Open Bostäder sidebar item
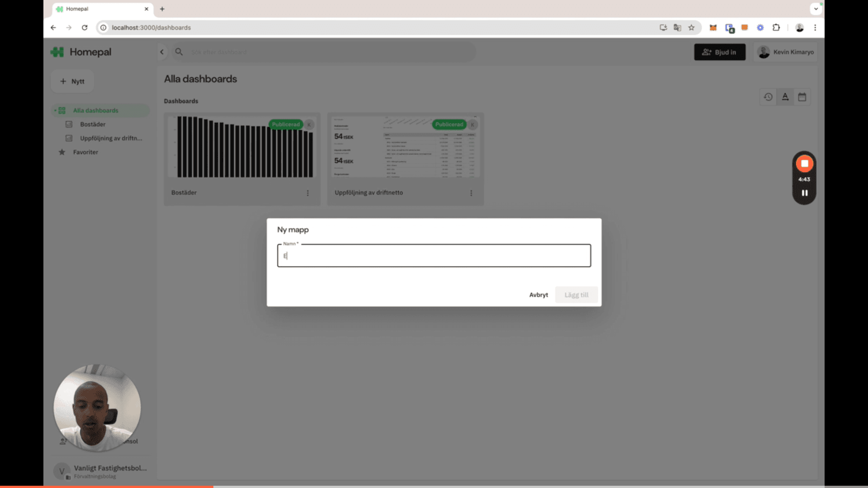This screenshot has width=868, height=488. (x=92, y=124)
